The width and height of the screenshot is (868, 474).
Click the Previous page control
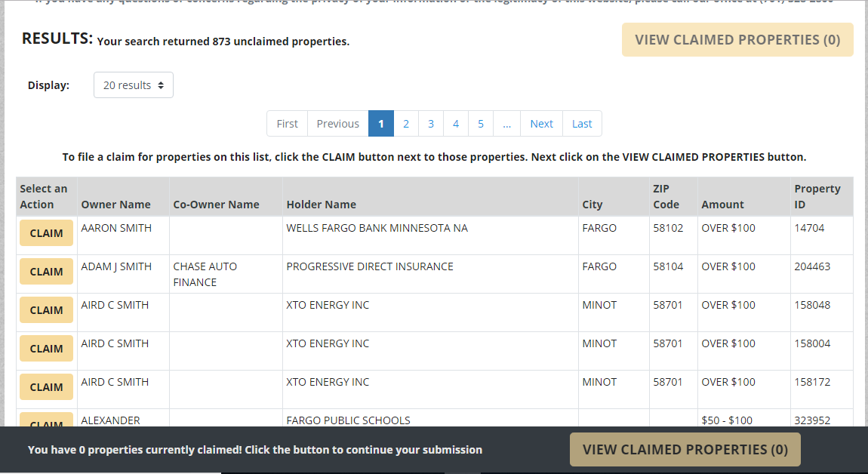pos(337,123)
